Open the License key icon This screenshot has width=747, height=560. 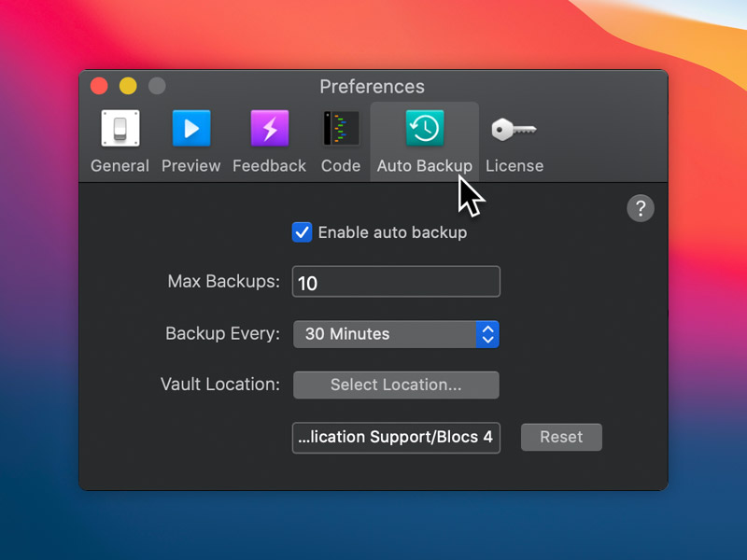(514, 129)
